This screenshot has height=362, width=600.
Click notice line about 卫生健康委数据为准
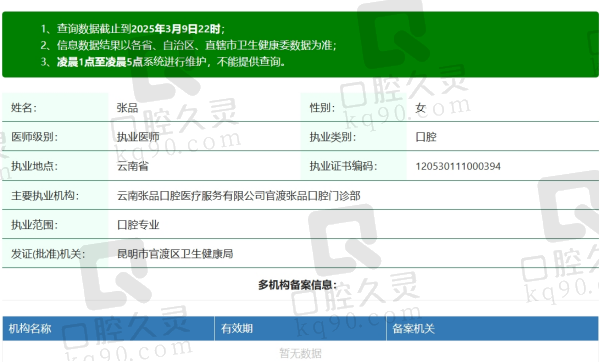(x=189, y=45)
